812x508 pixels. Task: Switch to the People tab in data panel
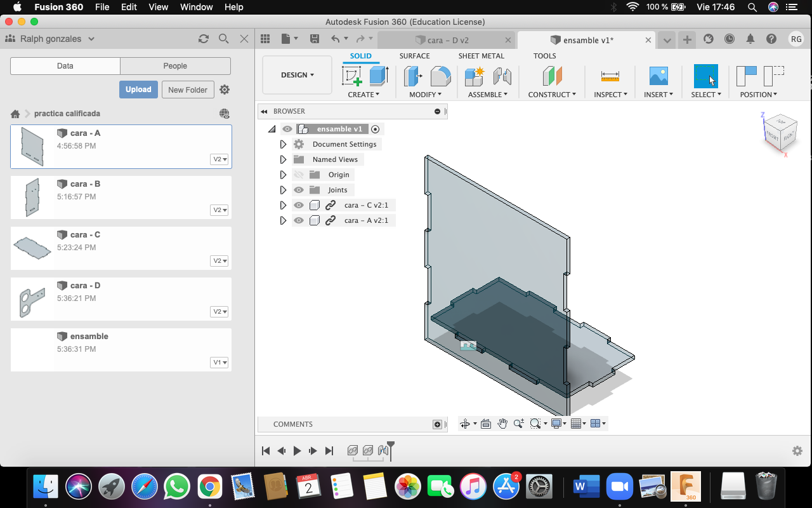pos(175,66)
